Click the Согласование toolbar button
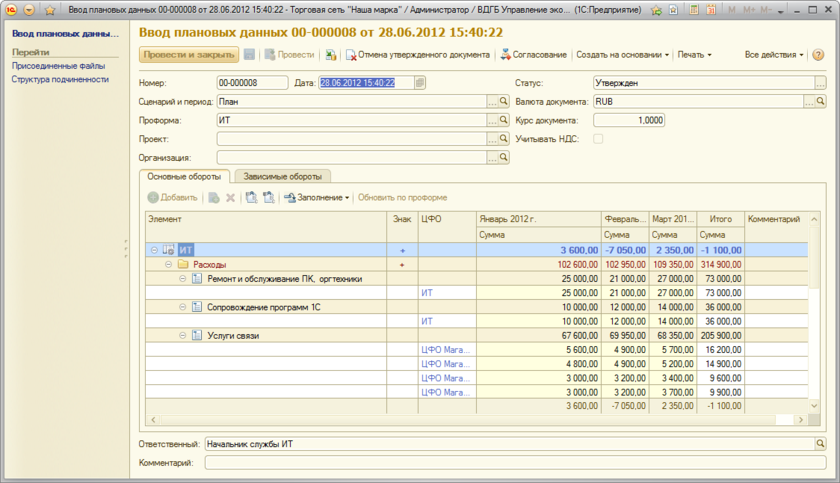Viewport: 840px width, 483px height. point(534,55)
